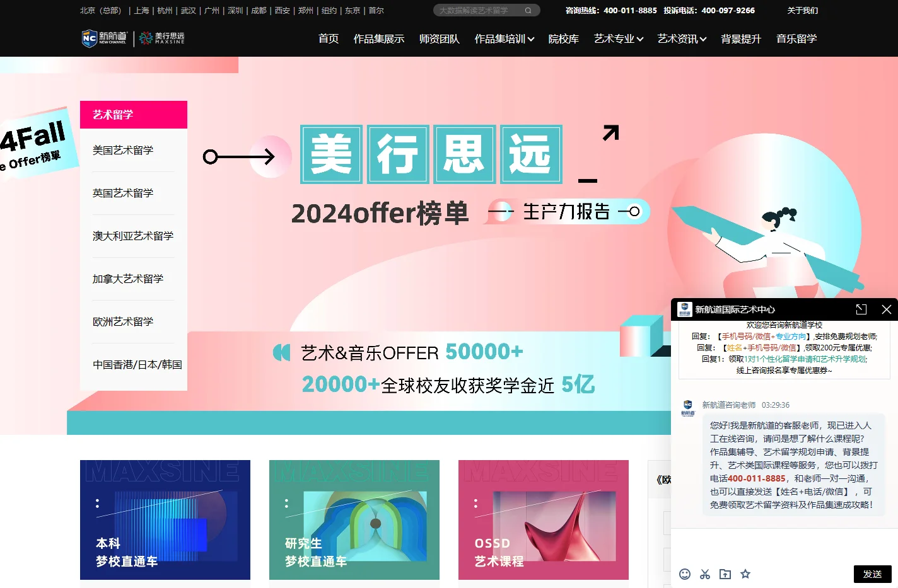Image resolution: width=898 pixels, height=588 pixels.
Task: Open the 本科梦校直通车 card
Action: [x=165, y=520]
